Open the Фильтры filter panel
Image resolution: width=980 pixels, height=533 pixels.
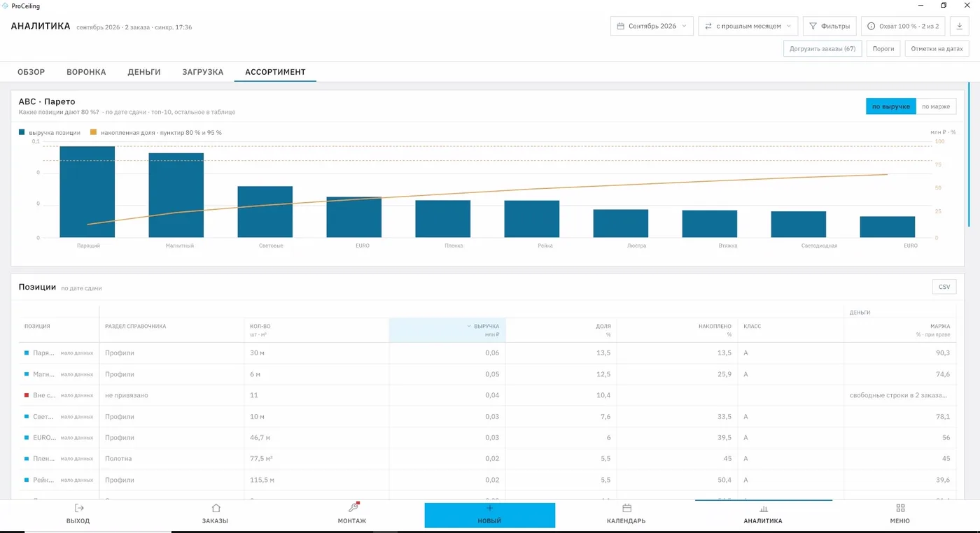coord(829,26)
